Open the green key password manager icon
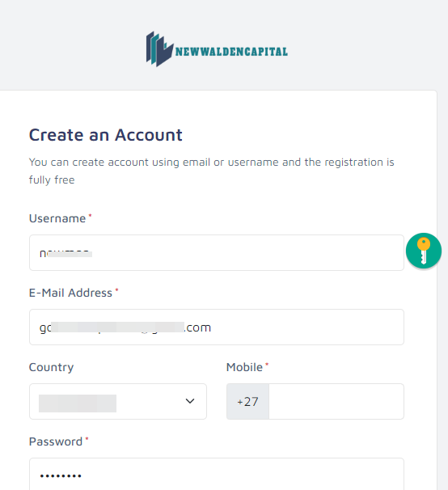The image size is (448, 490). (424, 251)
